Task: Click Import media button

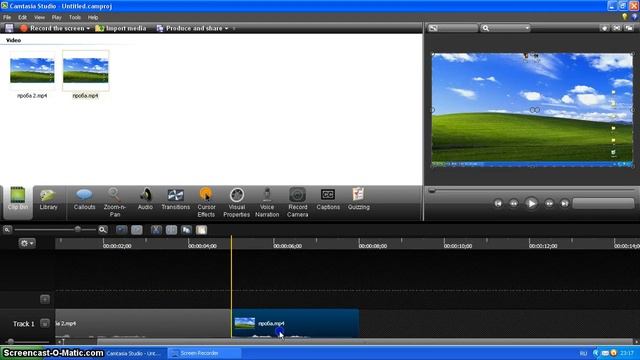Action: pos(121,28)
